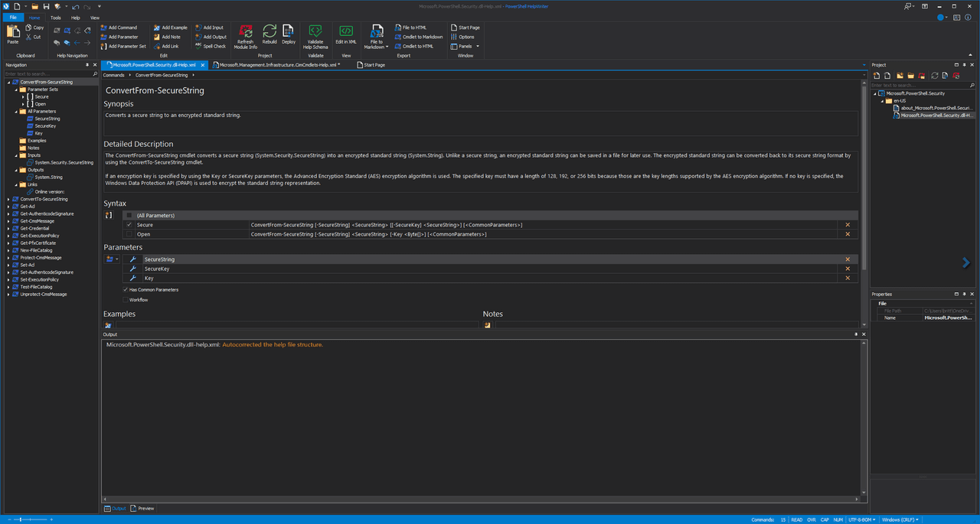The width and height of the screenshot is (980, 524).
Task: Open Options from the ribbon
Action: click(x=462, y=37)
